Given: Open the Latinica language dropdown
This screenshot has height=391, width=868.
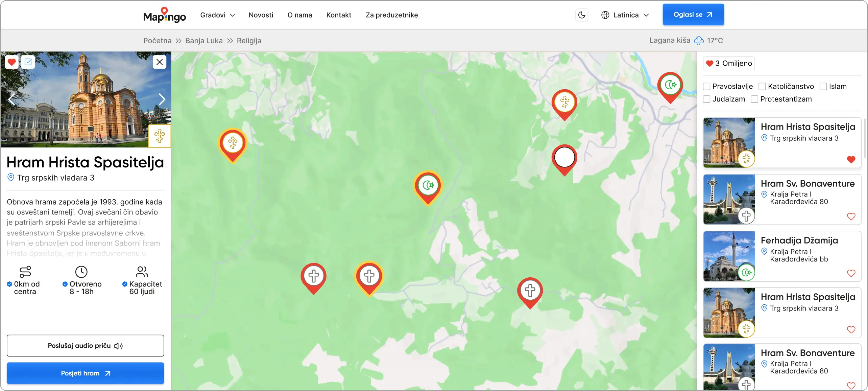Looking at the screenshot, I should (625, 15).
